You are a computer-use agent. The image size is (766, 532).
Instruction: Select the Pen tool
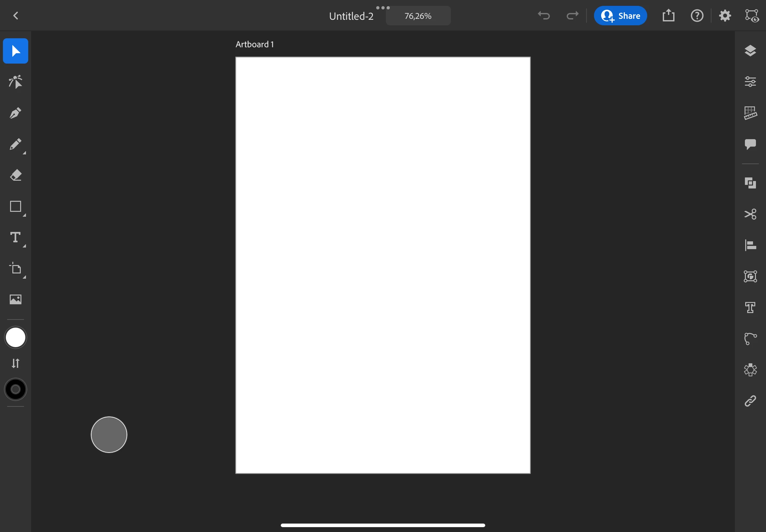(15, 113)
